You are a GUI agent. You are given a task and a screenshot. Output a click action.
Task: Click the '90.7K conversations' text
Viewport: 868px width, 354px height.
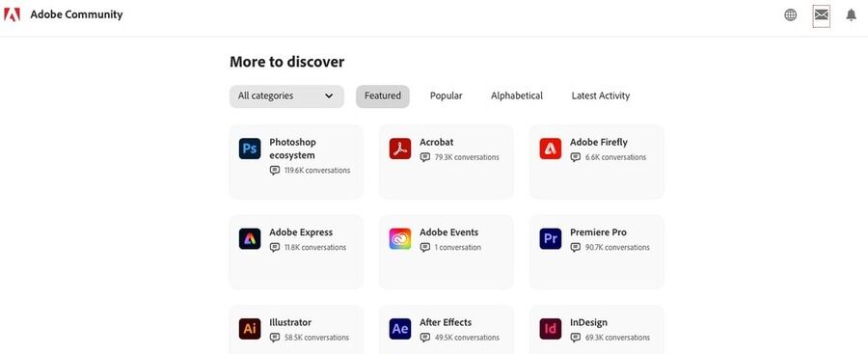coord(617,248)
